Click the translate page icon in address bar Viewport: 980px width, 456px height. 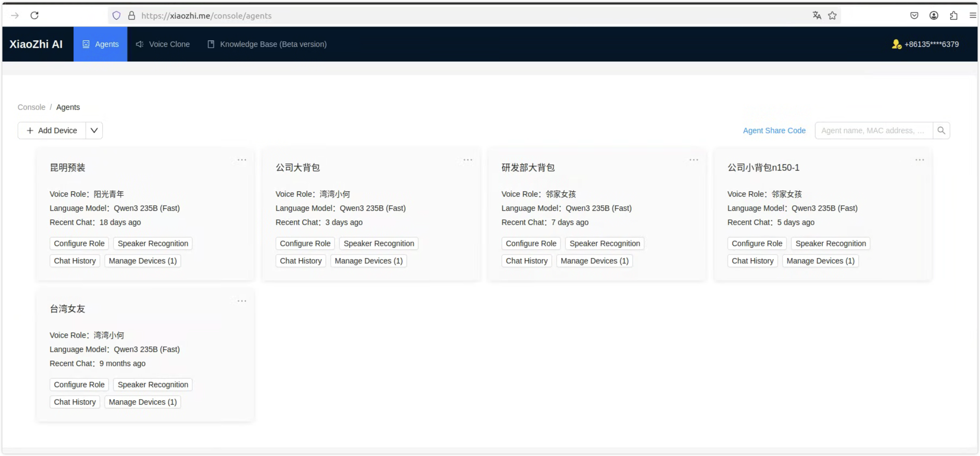click(817, 16)
